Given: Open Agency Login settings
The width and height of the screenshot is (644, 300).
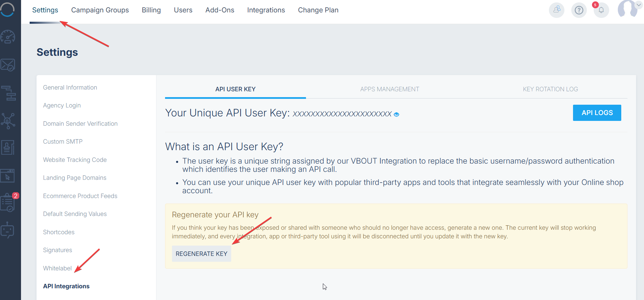Looking at the screenshot, I should pos(62,105).
